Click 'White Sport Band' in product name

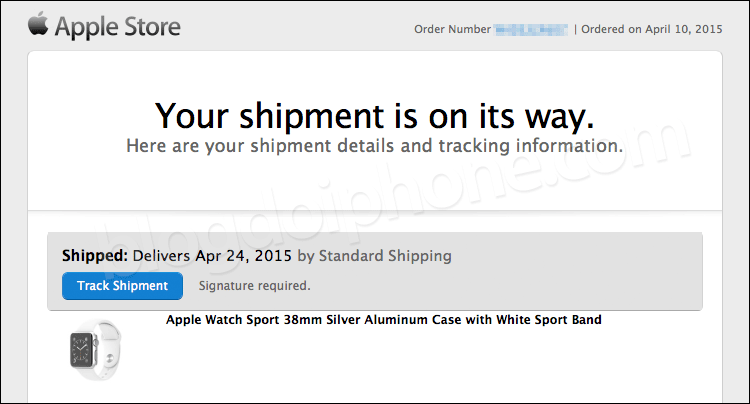(x=549, y=319)
